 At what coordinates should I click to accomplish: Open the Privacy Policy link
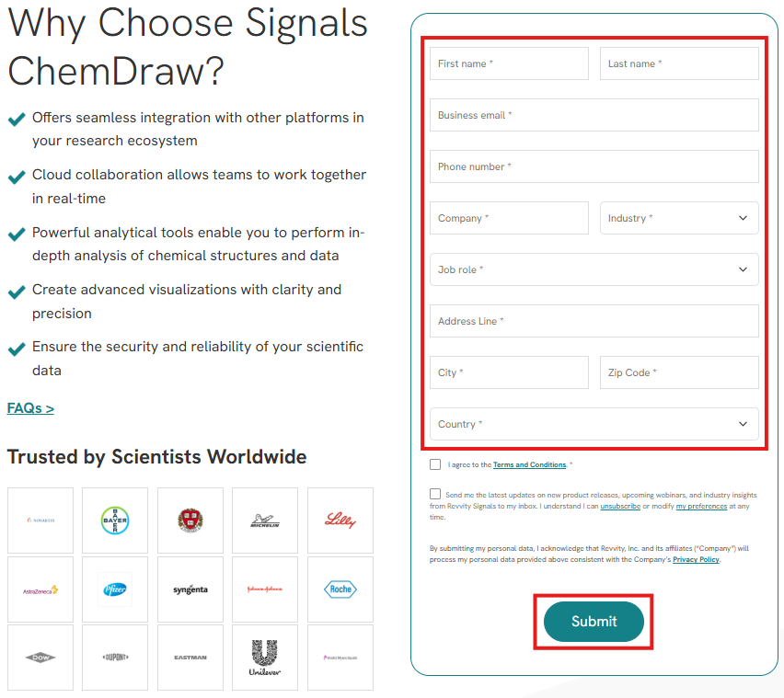(696, 559)
